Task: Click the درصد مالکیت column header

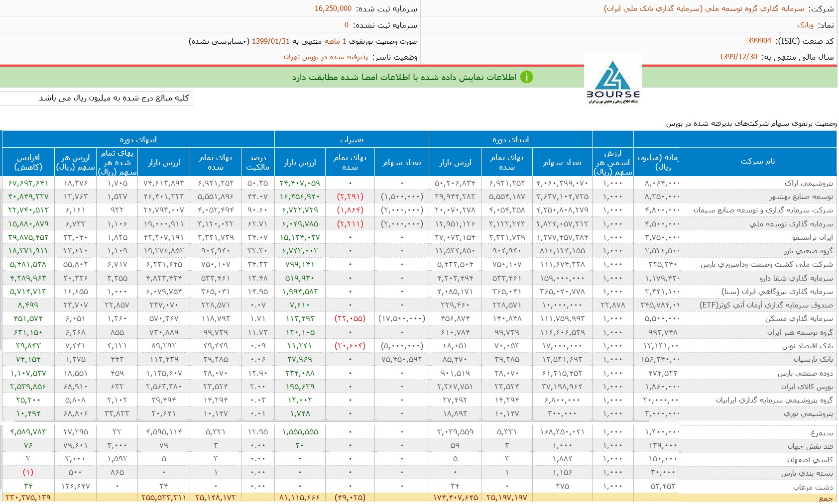Action: (x=257, y=162)
